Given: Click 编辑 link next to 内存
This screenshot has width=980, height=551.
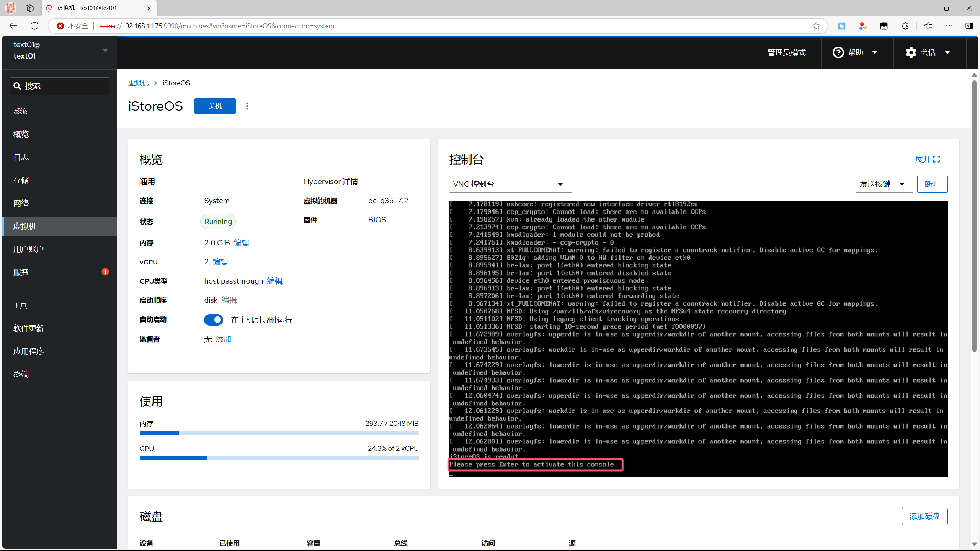Looking at the screenshot, I should [x=241, y=243].
